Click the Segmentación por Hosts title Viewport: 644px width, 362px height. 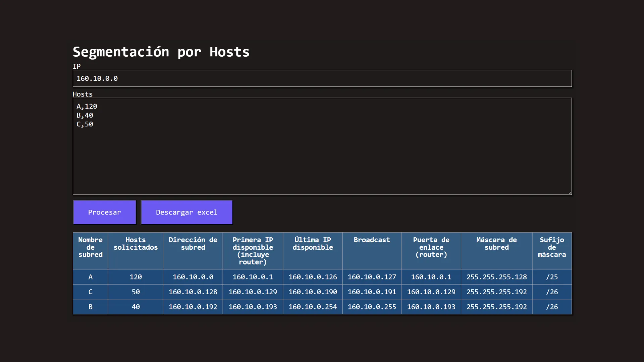coord(161,52)
